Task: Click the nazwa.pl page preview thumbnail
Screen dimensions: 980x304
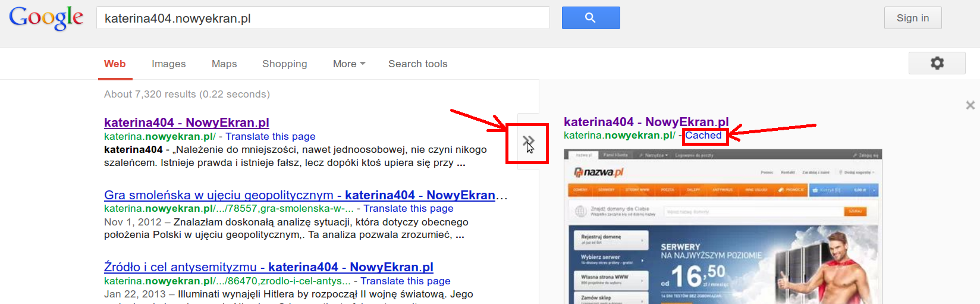Action: pyautogui.click(x=723, y=226)
